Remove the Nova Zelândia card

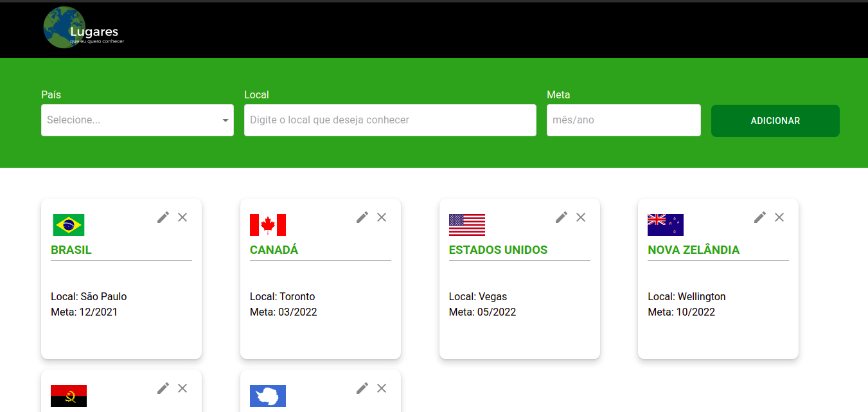779,217
